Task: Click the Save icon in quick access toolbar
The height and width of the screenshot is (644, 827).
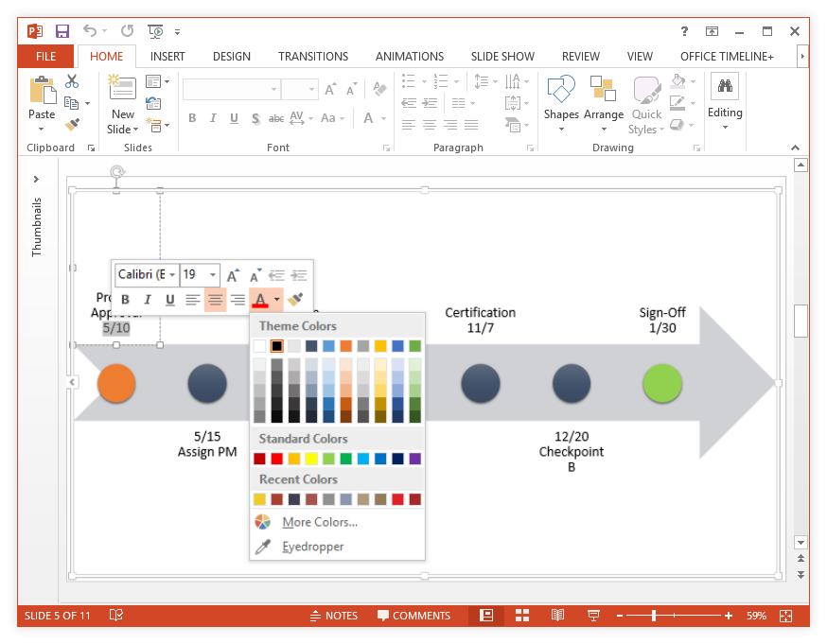Action: (x=62, y=31)
